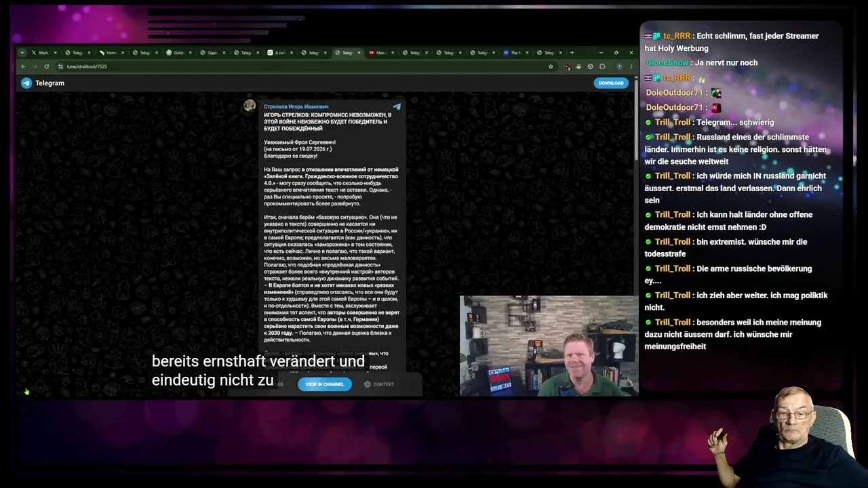Close the 'Form' tab
868x488 pixels.
click(123, 53)
